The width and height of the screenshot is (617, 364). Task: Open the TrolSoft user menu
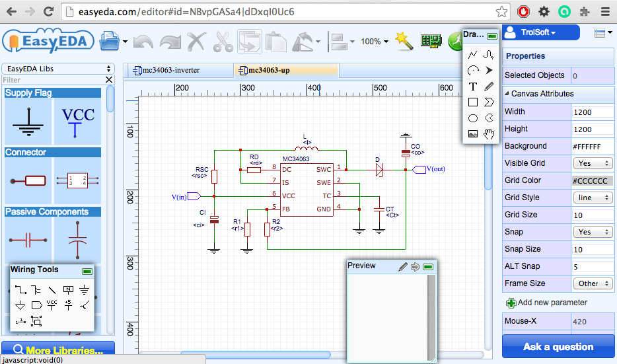(540, 32)
